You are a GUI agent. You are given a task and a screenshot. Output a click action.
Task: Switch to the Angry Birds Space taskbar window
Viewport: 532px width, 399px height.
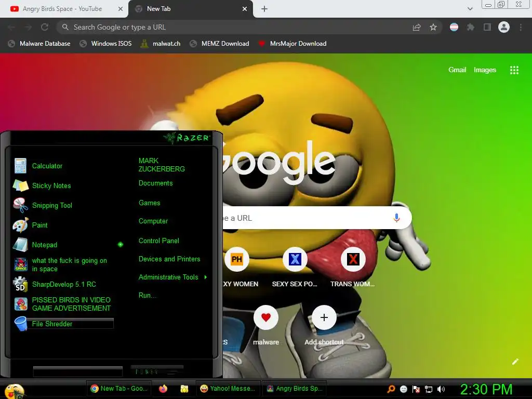coord(295,389)
